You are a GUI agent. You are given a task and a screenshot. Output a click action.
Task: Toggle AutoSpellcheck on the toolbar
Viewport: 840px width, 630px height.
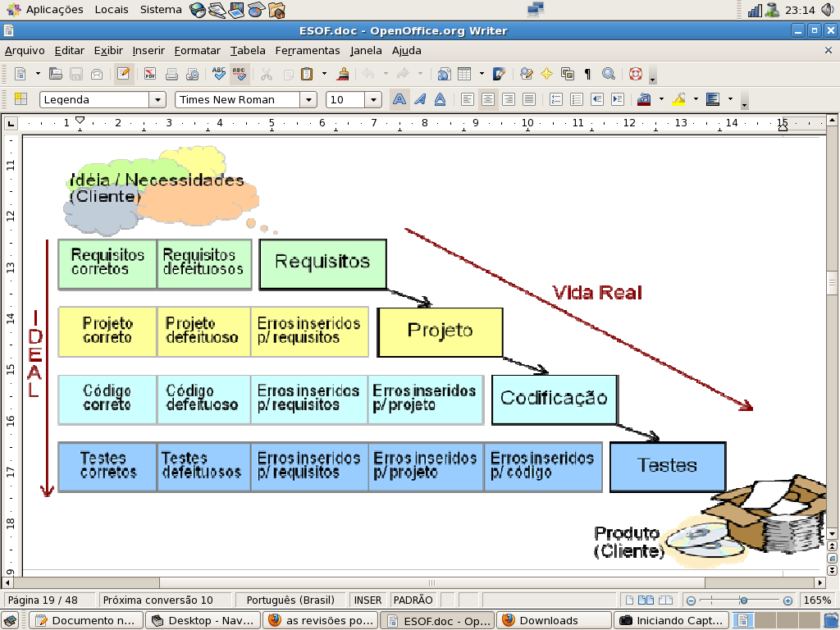tap(239, 74)
